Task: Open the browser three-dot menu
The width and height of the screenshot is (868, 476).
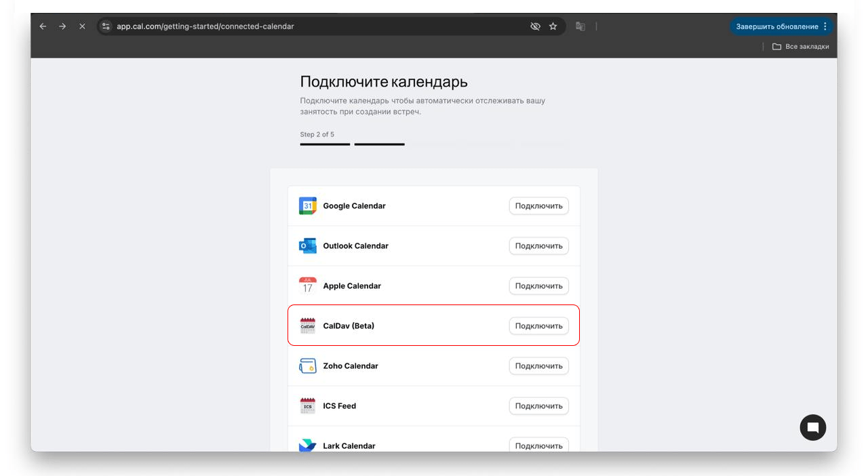Action: [825, 26]
